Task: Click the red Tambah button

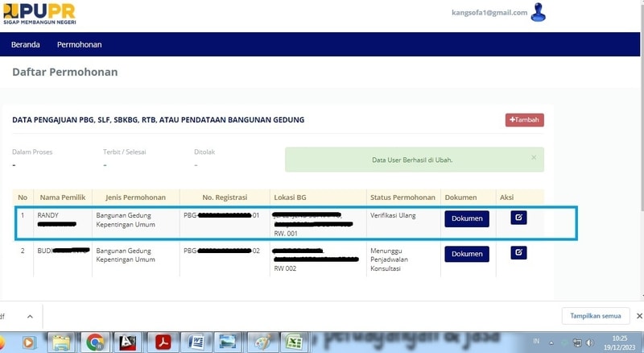Action: (x=524, y=120)
